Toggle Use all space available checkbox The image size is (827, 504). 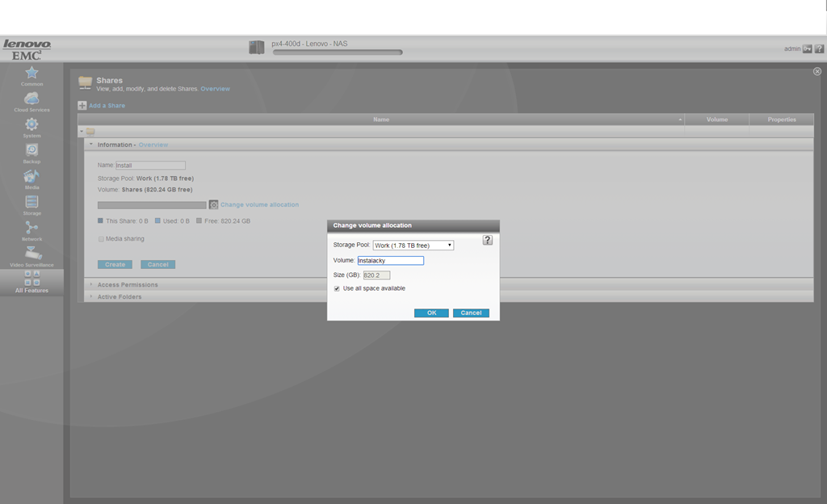(x=337, y=288)
